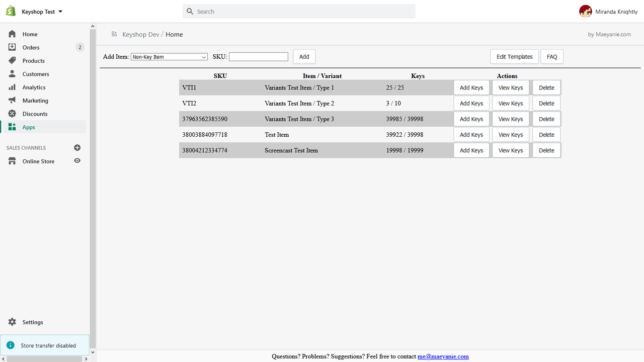View Keys for VTI1
This screenshot has height=362, width=644.
(511, 87)
